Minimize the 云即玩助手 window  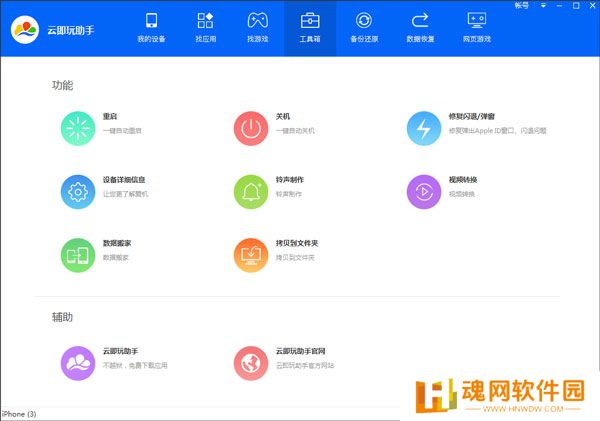559,6
